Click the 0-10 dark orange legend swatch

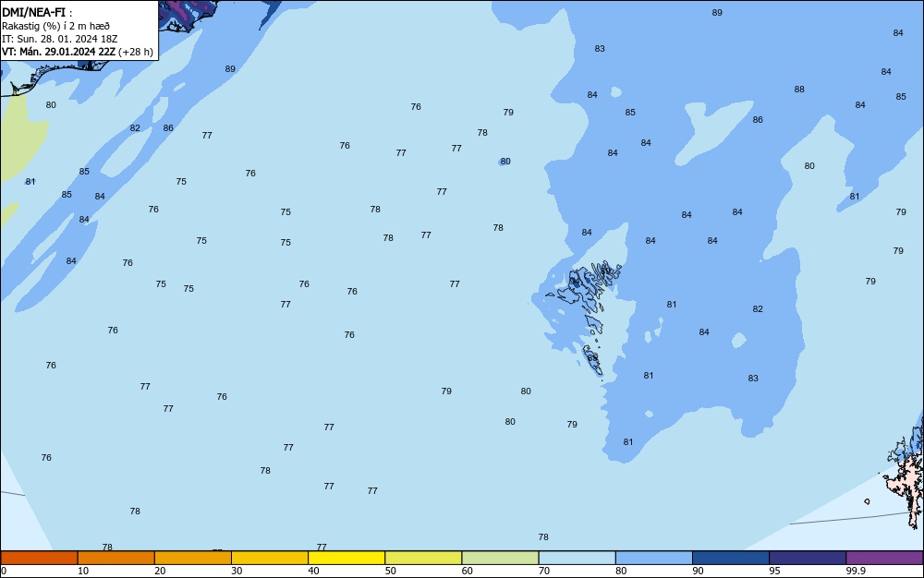[39, 558]
